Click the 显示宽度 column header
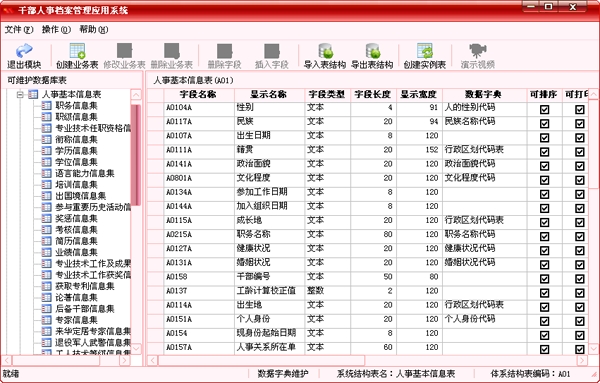Screen dimensions: 600x383 click(x=419, y=95)
